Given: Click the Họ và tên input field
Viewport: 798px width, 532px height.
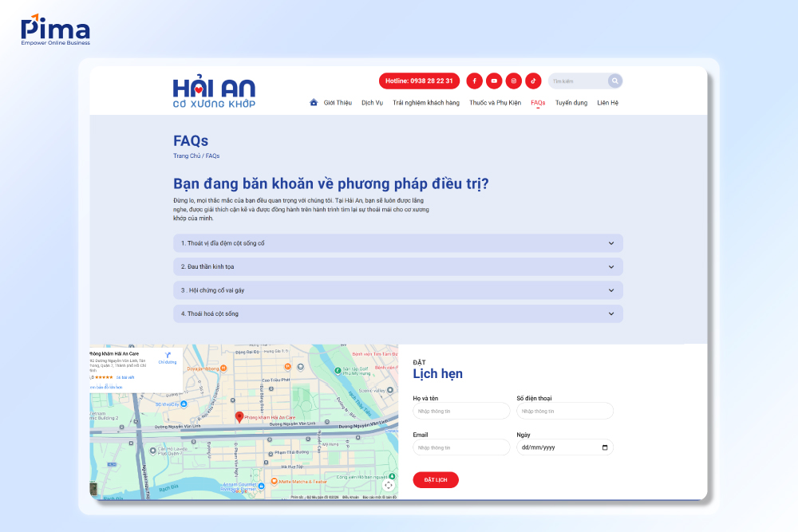Looking at the screenshot, I should 461,410.
